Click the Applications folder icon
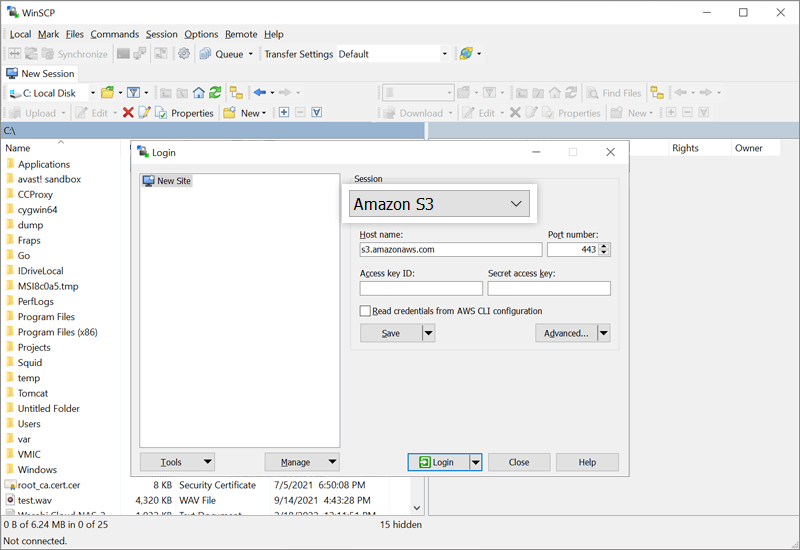 pos(10,164)
